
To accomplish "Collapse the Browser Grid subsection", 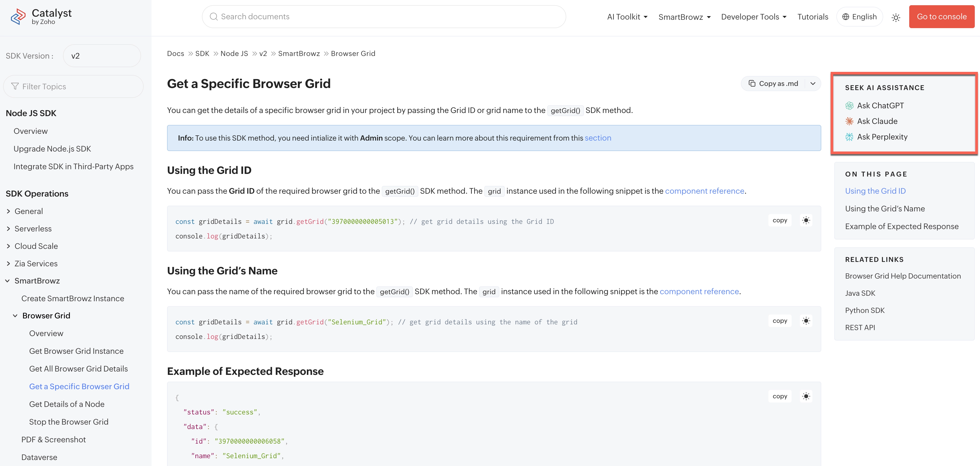I will (x=15, y=316).
